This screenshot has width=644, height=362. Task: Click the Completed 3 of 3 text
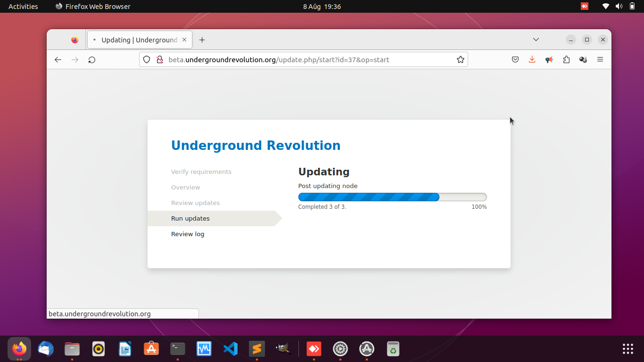click(x=322, y=207)
